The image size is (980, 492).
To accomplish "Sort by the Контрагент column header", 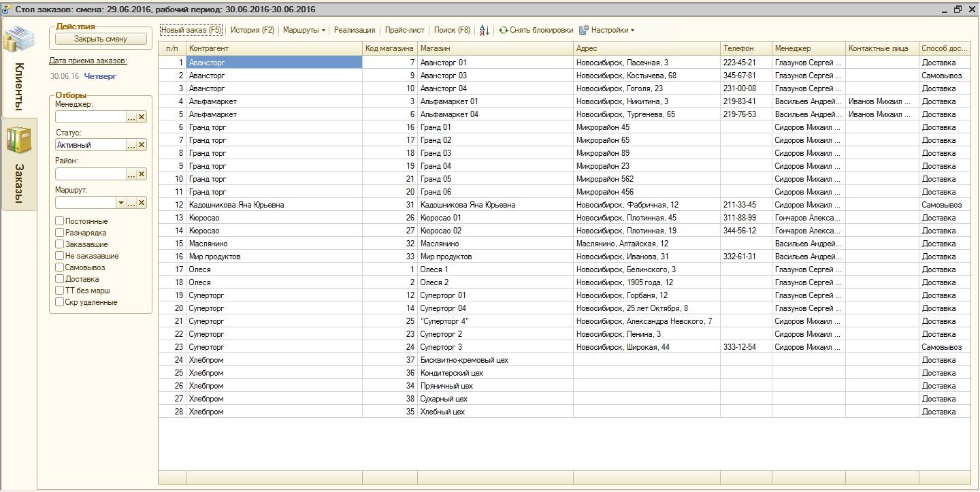I will (x=274, y=48).
